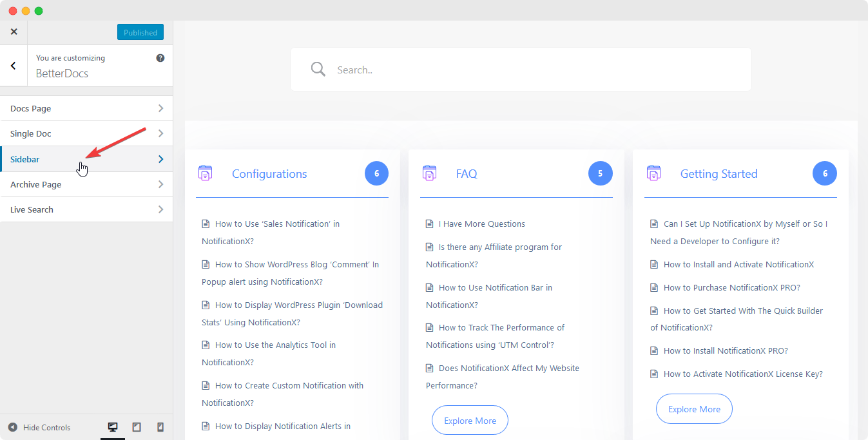Open the Live Search section
Screen dimensions: 868x440
(x=86, y=209)
